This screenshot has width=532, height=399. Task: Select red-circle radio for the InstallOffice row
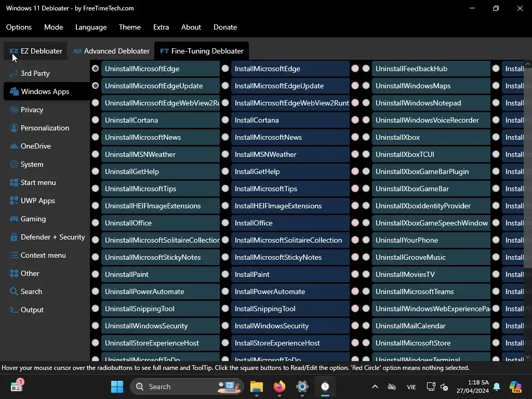pyautogui.click(x=355, y=223)
